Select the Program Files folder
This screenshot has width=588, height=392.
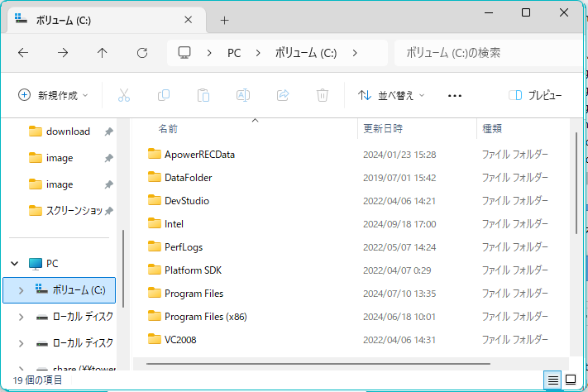click(x=194, y=293)
